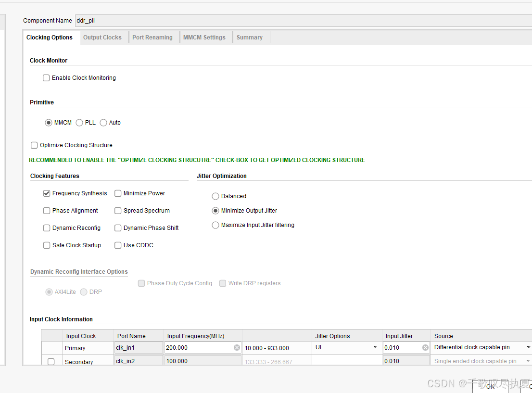Image resolution: width=532 pixels, height=393 pixels.
Task: Clear the Input Frequency 200.000 field icon
Action: 237,347
